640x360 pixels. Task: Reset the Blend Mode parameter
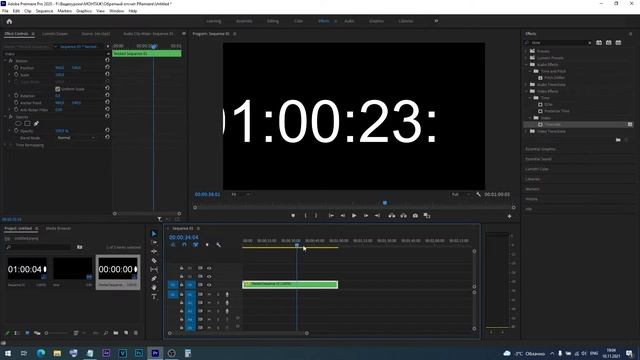tap(107, 137)
